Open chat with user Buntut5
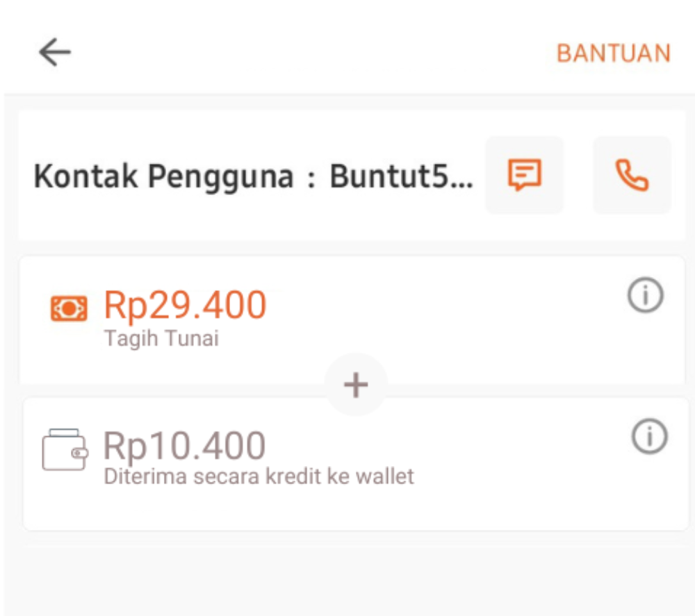 click(x=524, y=175)
